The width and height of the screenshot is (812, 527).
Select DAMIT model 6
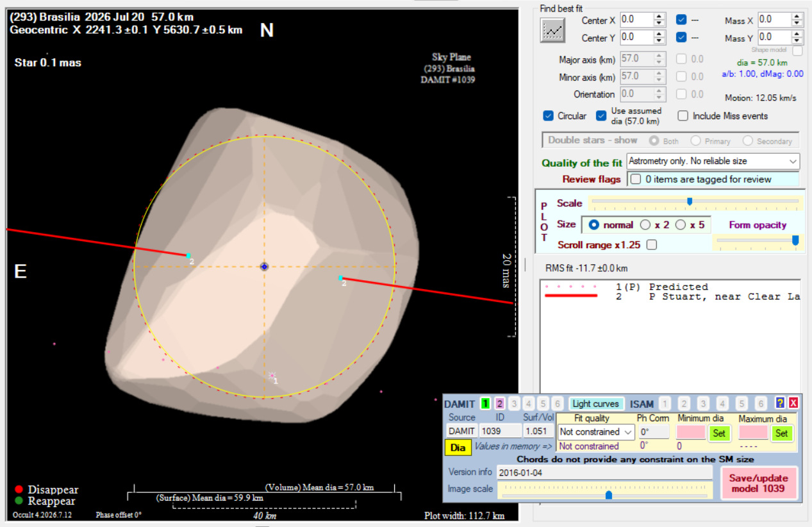click(558, 403)
